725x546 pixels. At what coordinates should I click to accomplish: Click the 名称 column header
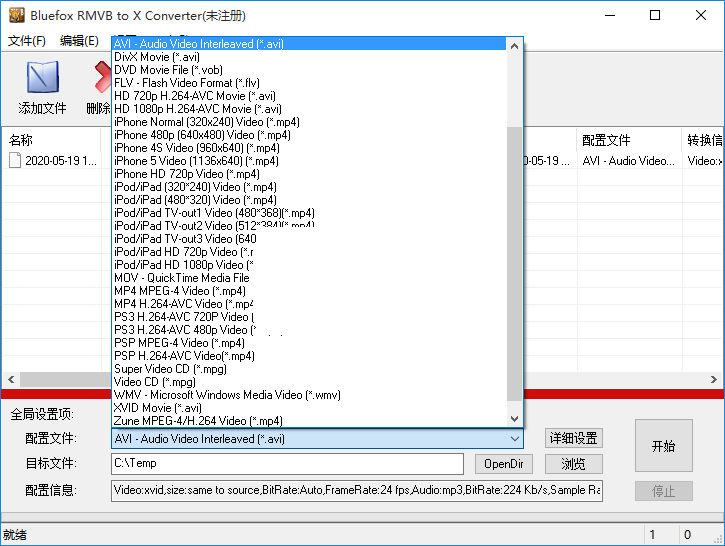click(x=51, y=140)
